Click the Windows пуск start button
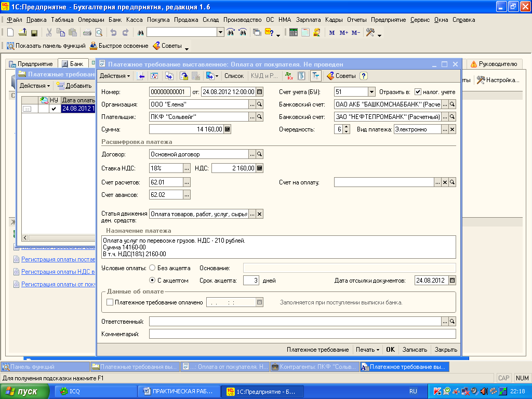 24,392
